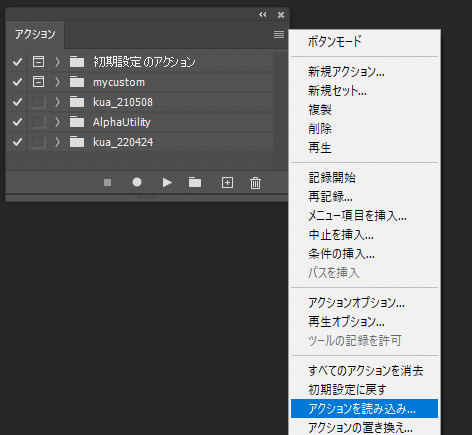The width and height of the screenshot is (472, 435).
Task: Select the mycustom folder row
Action: tap(139, 82)
